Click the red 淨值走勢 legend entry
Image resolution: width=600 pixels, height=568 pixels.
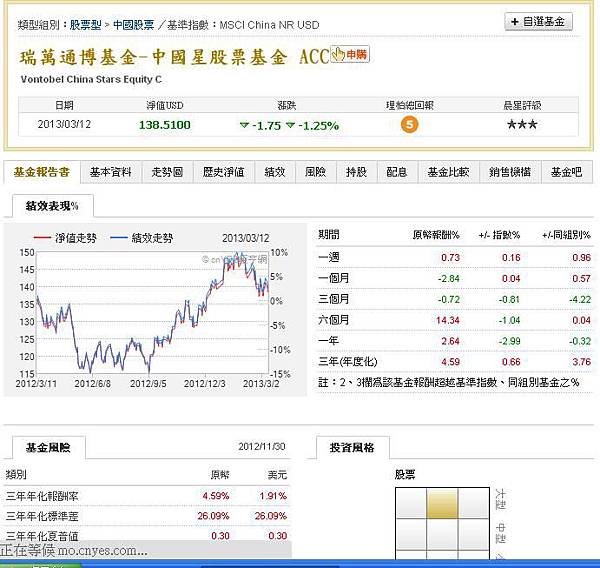tap(65, 238)
